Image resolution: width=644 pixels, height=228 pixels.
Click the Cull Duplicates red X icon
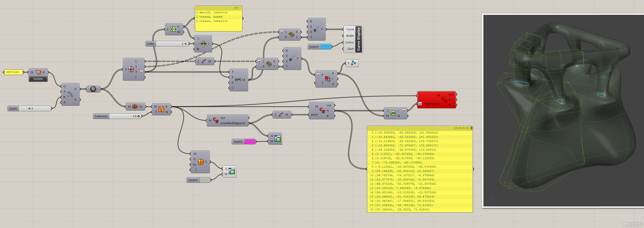(327, 79)
